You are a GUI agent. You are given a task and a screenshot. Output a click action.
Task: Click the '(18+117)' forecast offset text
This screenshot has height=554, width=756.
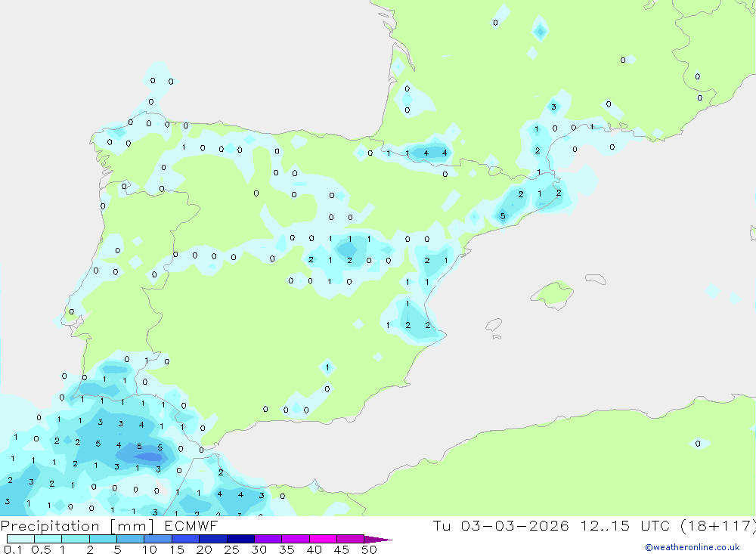718,525
